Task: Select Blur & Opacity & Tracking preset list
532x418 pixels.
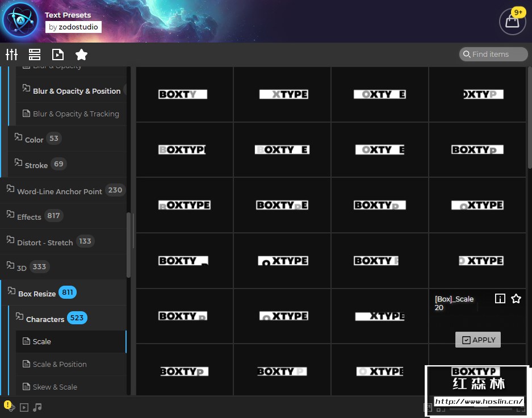Action: pos(71,114)
